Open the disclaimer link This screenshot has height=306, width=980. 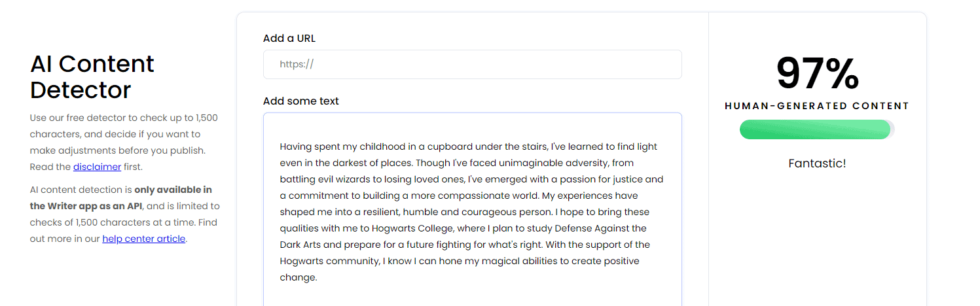[x=97, y=167]
